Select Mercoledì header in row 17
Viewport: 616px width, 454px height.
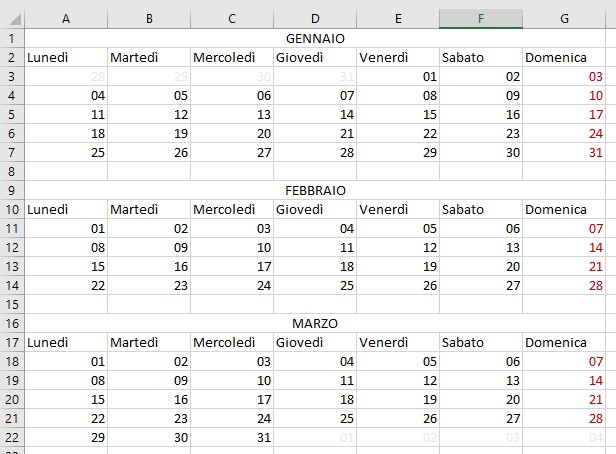232,342
